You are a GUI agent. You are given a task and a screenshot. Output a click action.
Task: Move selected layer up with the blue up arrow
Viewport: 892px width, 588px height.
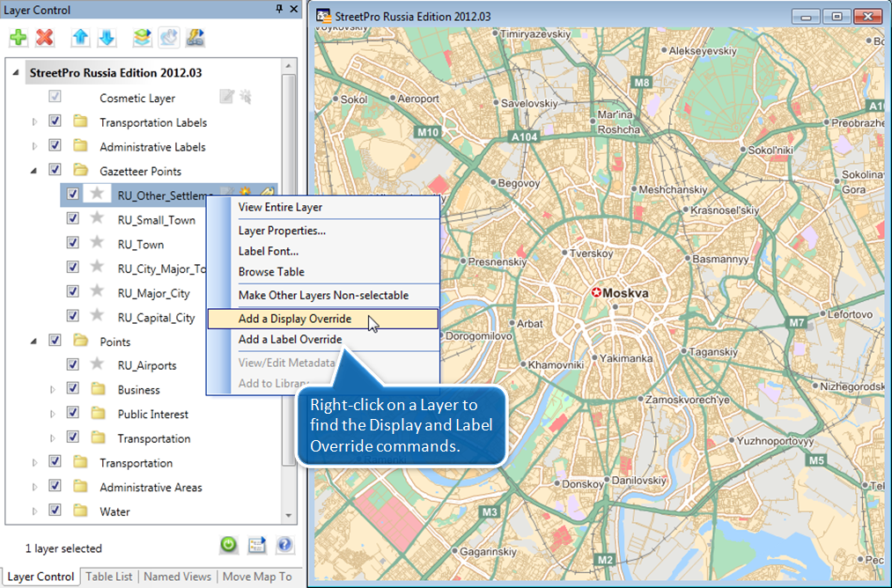click(x=80, y=38)
